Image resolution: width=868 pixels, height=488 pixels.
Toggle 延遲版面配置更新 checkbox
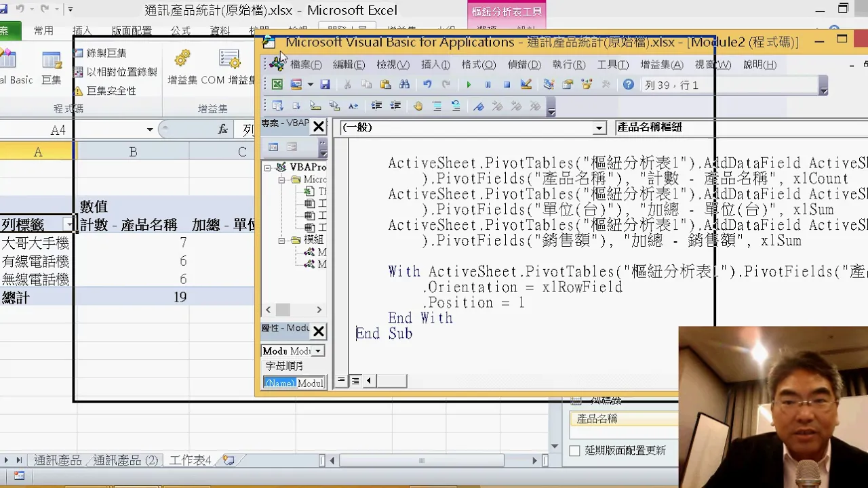click(x=574, y=451)
